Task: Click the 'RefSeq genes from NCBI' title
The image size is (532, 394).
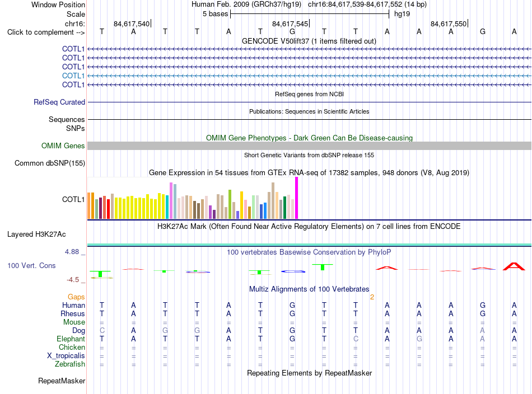Action: (309, 94)
